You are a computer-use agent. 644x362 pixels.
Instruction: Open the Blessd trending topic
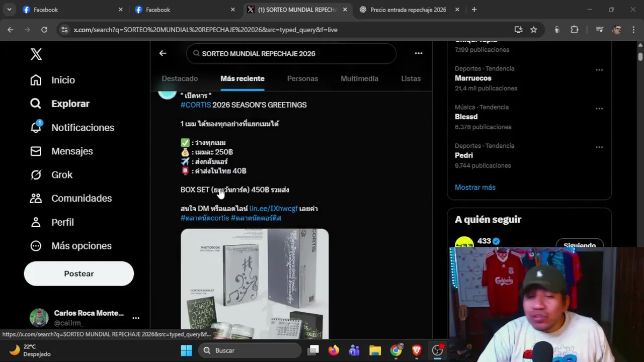(466, 117)
